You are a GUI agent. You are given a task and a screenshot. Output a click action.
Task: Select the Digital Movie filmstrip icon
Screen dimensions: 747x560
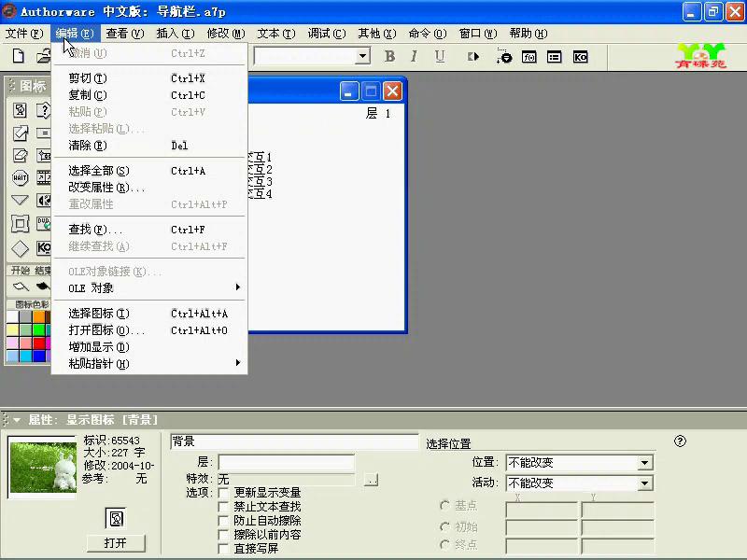point(43,177)
